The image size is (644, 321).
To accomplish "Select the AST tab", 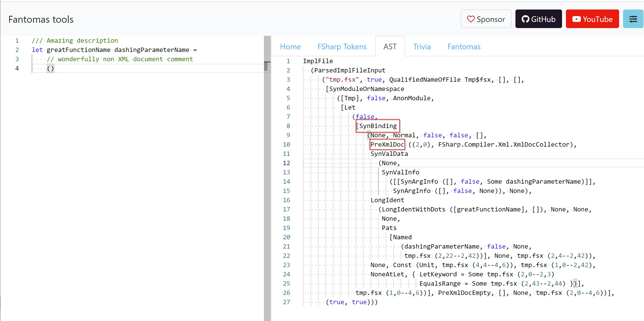I will pyautogui.click(x=390, y=46).
